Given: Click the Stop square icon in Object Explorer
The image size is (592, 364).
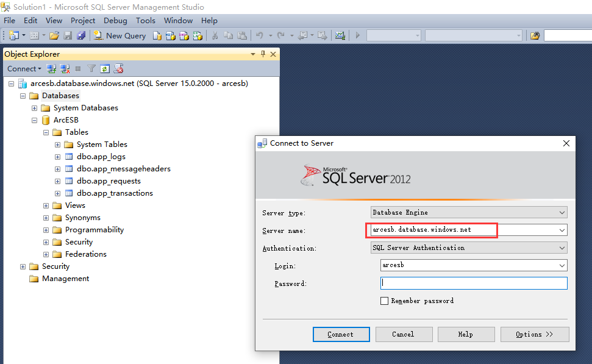Looking at the screenshot, I should click(x=78, y=69).
